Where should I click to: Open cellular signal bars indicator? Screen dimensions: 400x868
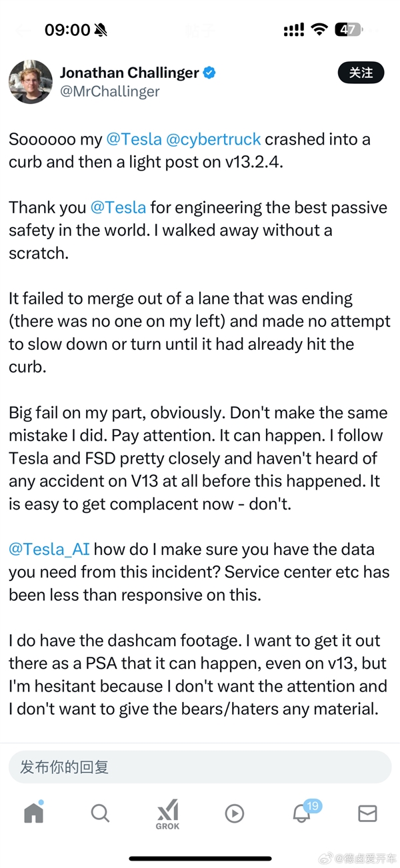pos(293,29)
